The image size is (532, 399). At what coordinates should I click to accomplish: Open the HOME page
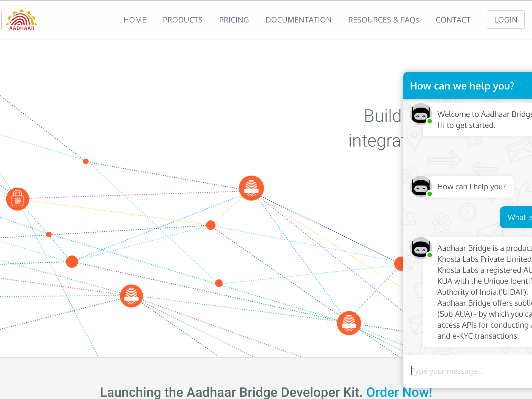(x=135, y=20)
